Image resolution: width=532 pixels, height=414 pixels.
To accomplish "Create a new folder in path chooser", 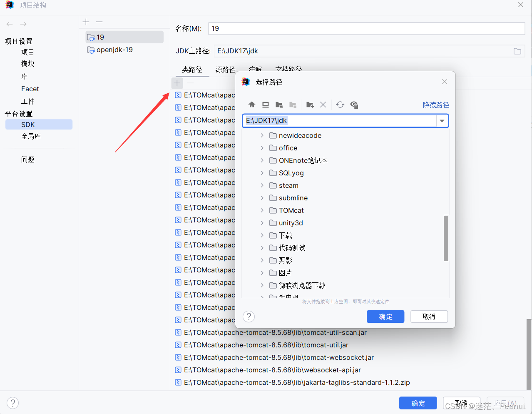I will [x=310, y=105].
